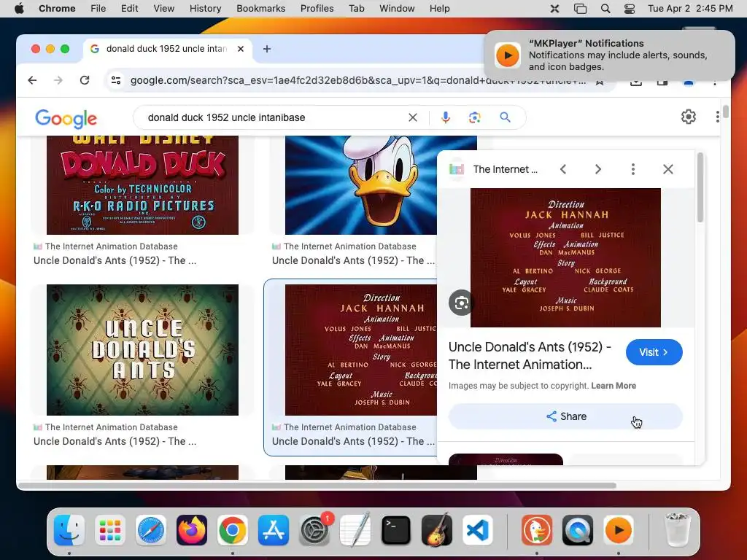Click the preview panel title heading
This screenshot has height=560, width=747.
(x=530, y=356)
